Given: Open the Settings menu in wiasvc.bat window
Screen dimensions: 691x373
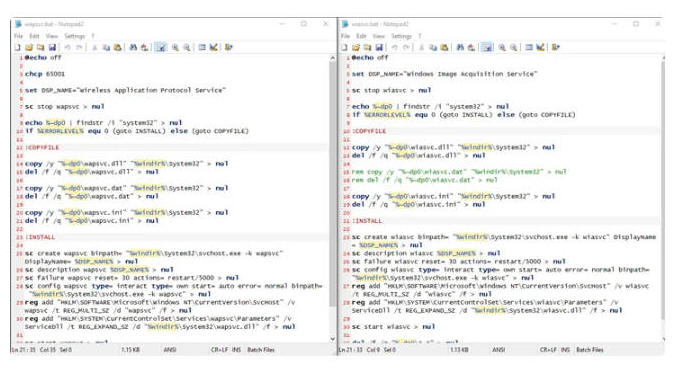Looking at the screenshot, I should (401, 36).
